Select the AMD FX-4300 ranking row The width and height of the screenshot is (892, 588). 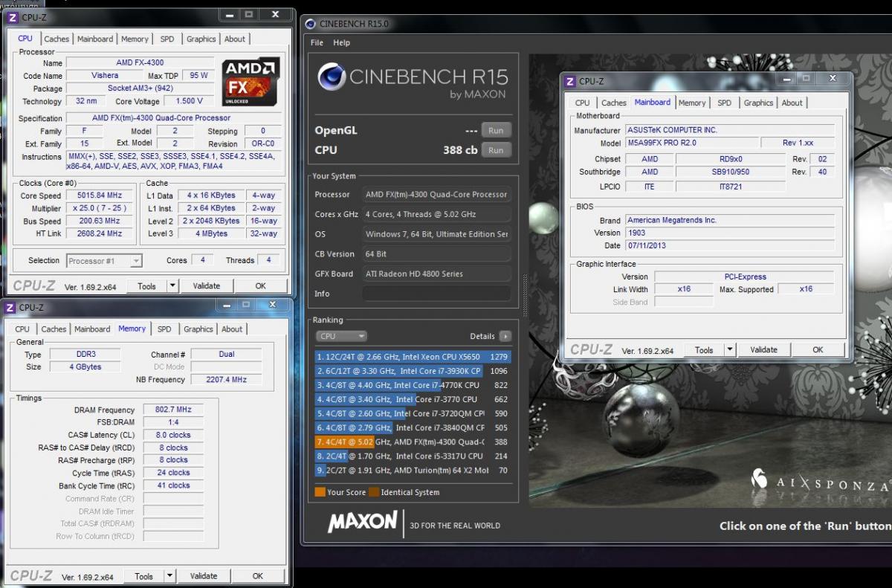click(x=413, y=442)
